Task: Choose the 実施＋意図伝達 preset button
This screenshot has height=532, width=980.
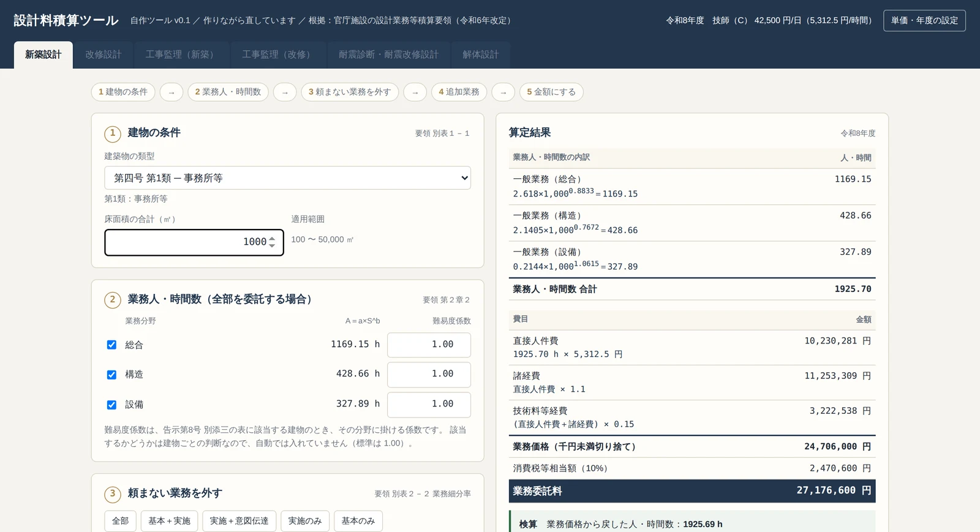Action: (239, 521)
